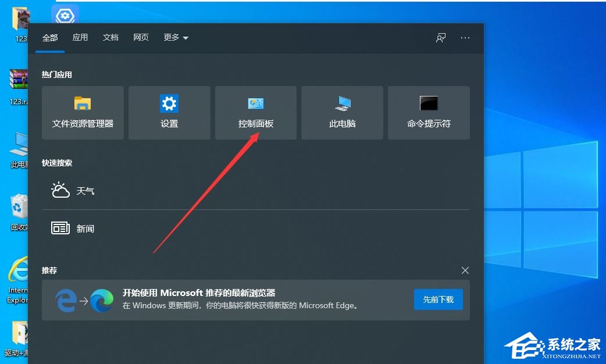Open 新闻 quick search
Image resolution: width=606 pixels, height=364 pixels.
(x=73, y=228)
